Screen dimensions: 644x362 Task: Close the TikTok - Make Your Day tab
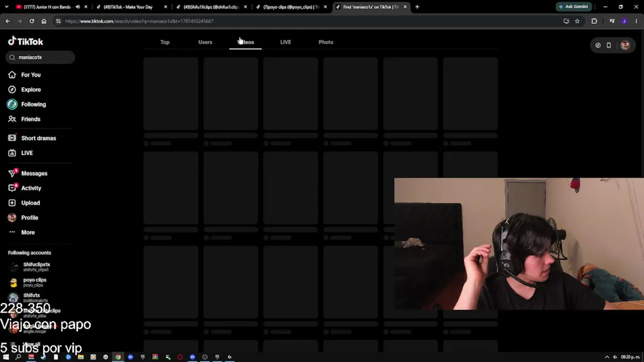[166, 7]
